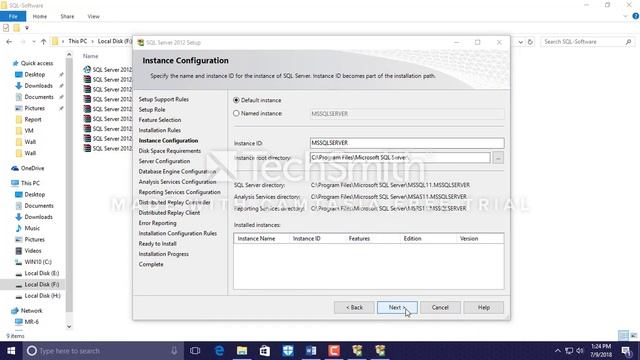Go back with the Back button
This screenshot has width=640, height=360.
pos(354,307)
